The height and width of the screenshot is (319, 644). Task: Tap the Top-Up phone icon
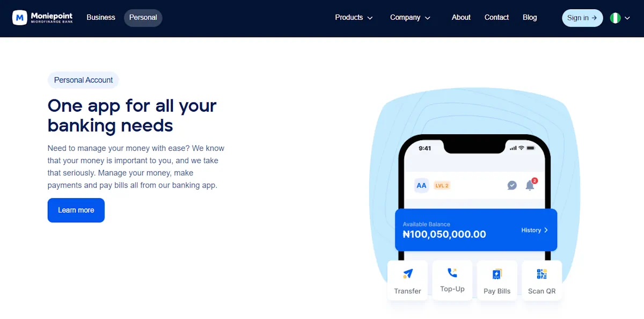pyautogui.click(x=452, y=273)
